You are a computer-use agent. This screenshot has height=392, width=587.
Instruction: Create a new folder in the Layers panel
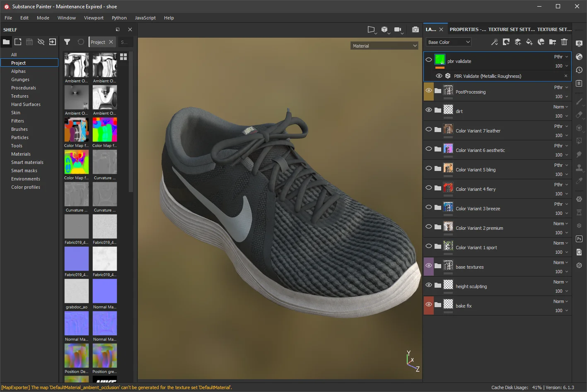point(552,42)
